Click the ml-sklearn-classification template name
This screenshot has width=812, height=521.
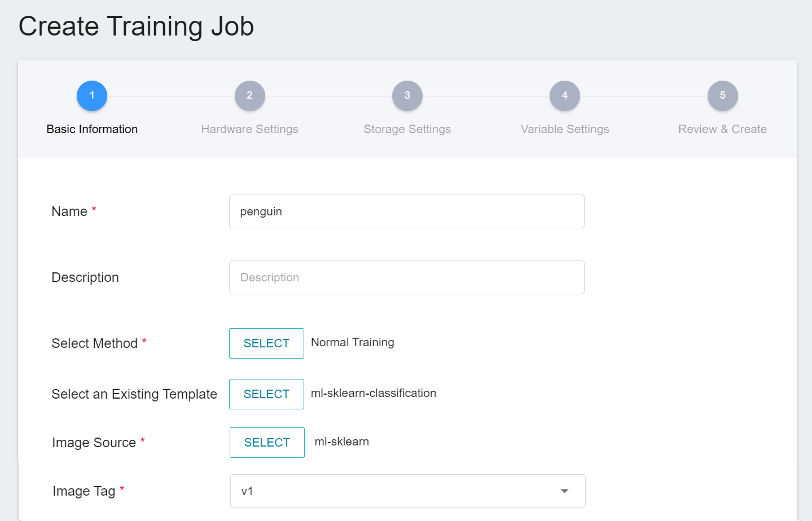(x=374, y=393)
